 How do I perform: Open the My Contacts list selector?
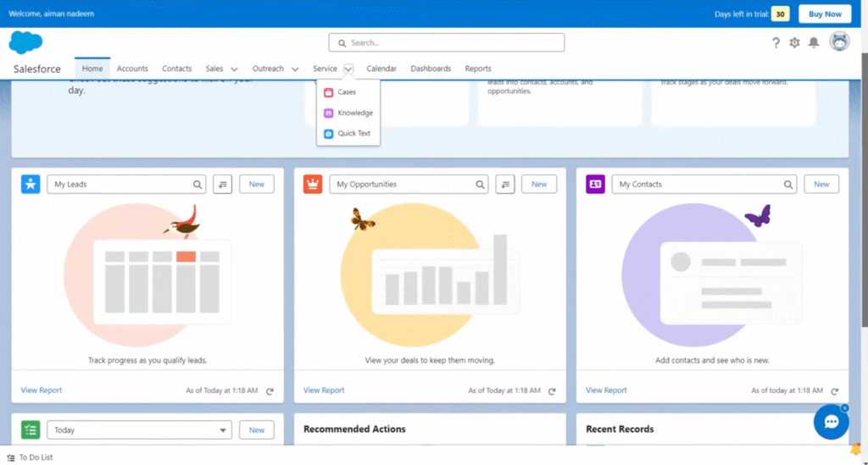704,184
